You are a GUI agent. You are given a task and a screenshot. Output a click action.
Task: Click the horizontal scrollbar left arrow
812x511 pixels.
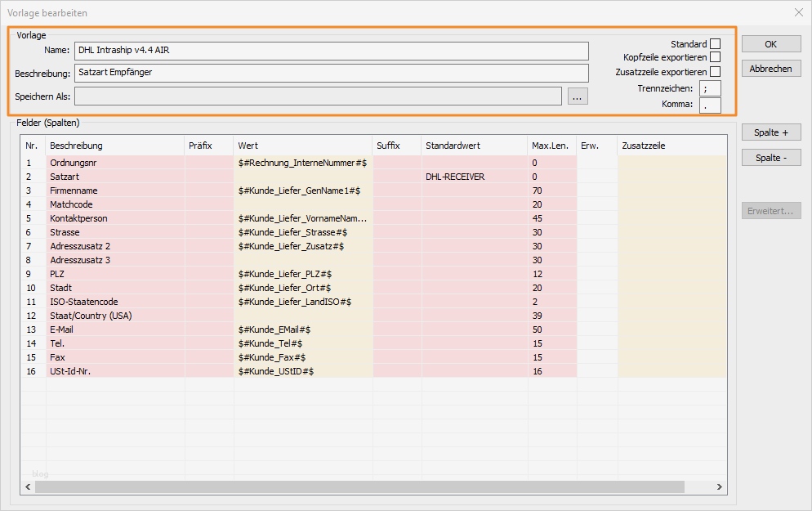[29, 486]
